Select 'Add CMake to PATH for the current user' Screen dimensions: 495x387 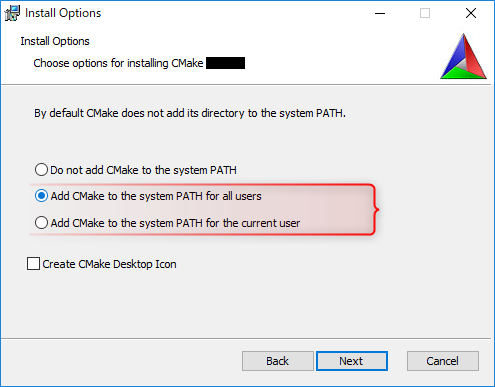41,223
